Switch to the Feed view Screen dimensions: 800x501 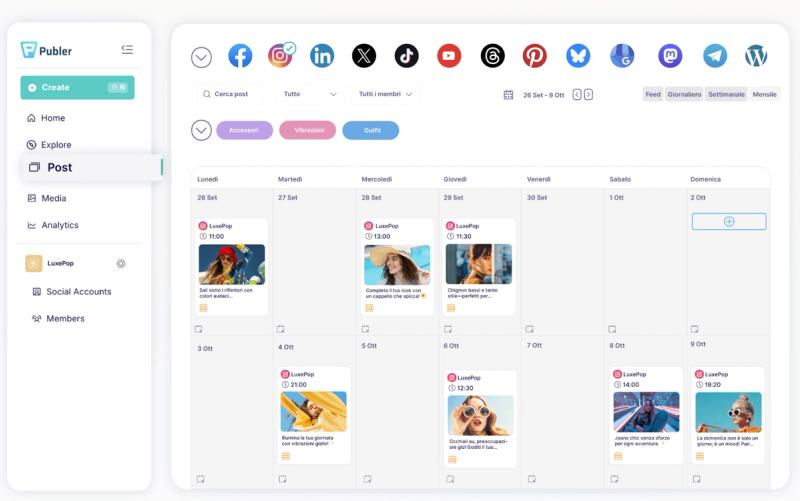coord(653,94)
